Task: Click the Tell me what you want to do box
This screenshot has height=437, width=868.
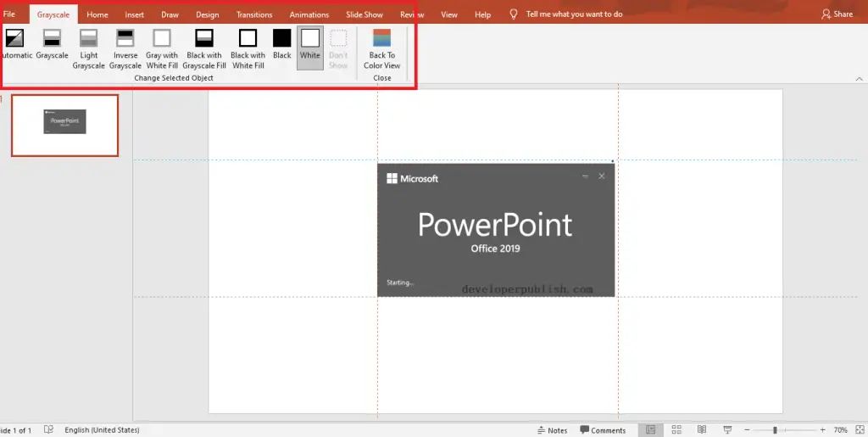Action: coord(574,14)
